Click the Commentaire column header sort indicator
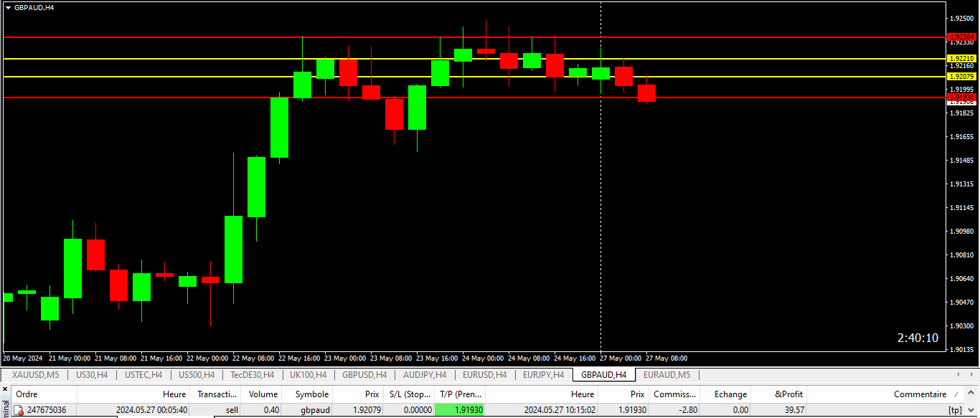Screen dimensions: 980x418 pyautogui.click(x=956, y=394)
